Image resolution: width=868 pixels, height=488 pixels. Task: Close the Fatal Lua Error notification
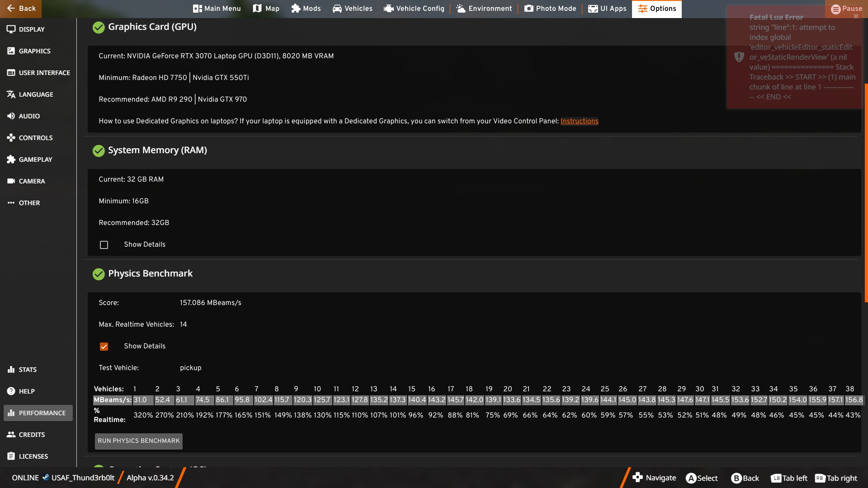856,16
